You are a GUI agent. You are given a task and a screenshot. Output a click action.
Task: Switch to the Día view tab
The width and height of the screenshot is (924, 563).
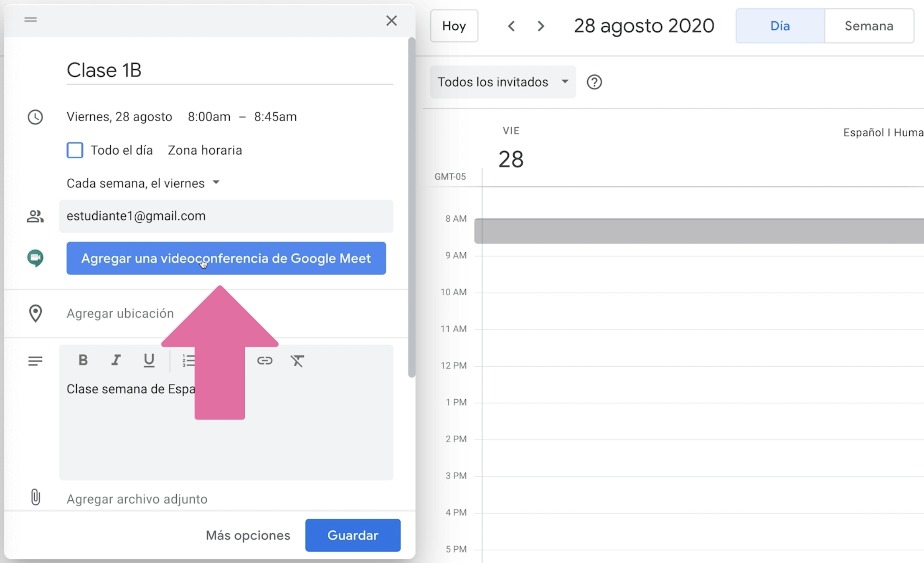click(x=780, y=26)
